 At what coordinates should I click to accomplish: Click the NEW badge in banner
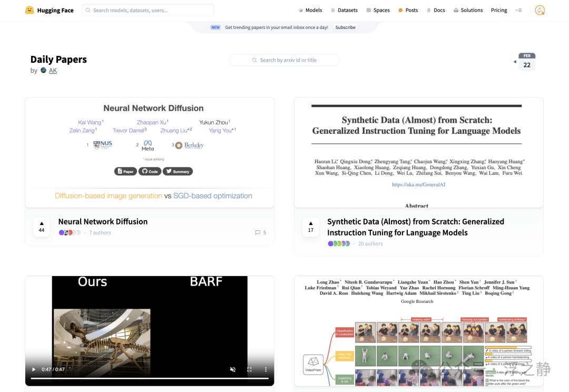click(215, 27)
